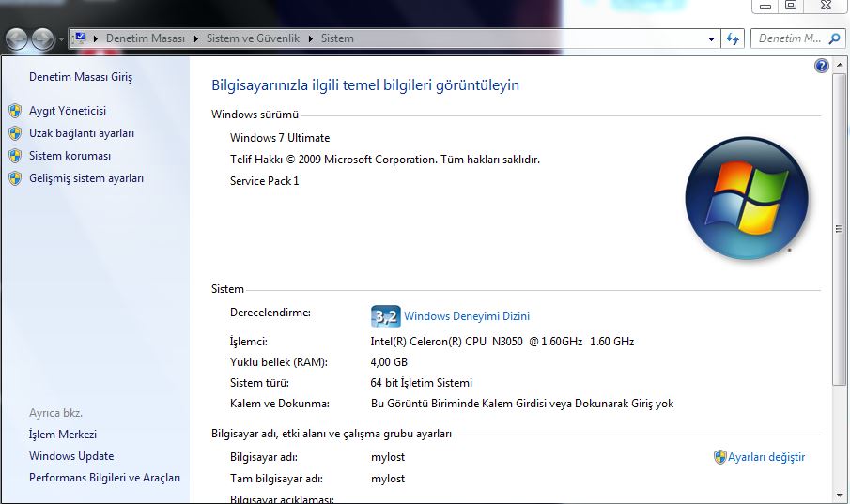Screen dimensions: 850x504
Task: Click the magnifier icon in the search box
Action: (833, 38)
